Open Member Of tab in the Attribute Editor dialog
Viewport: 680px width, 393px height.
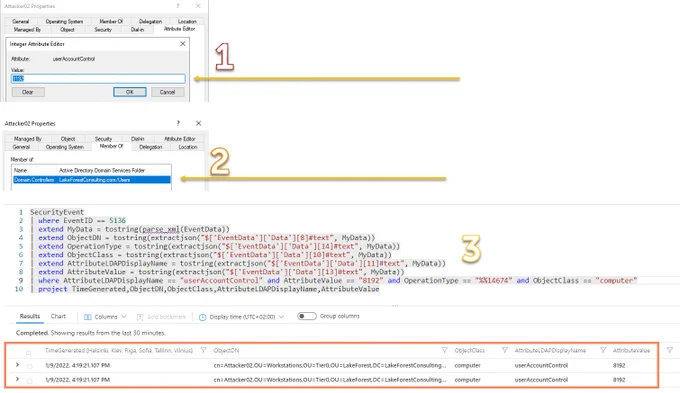[111, 21]
